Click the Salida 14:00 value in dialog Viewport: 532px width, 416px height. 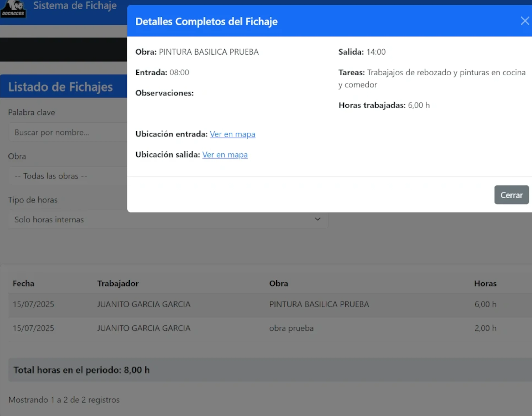pos(376,52)
